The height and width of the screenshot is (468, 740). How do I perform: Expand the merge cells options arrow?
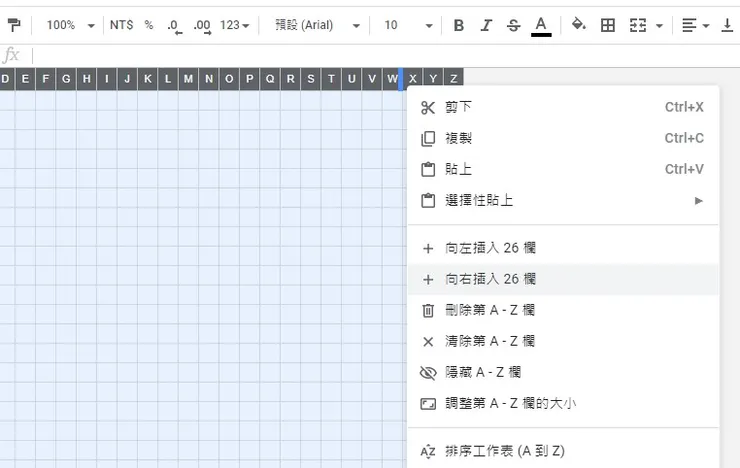click(x=659, y=25)
